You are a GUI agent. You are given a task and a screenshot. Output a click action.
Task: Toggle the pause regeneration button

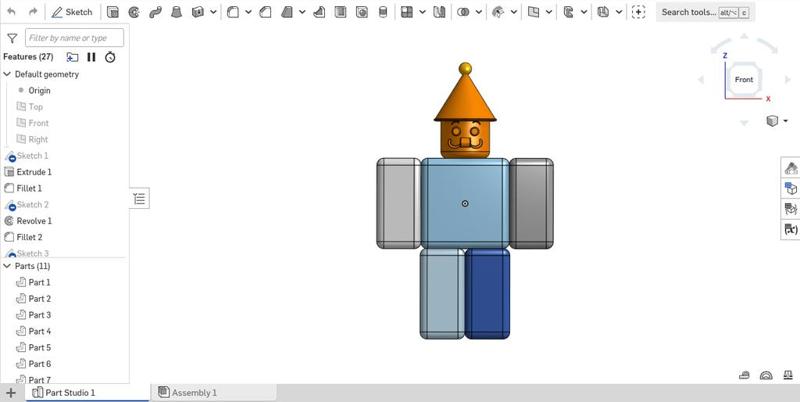(x=91, y=57)
